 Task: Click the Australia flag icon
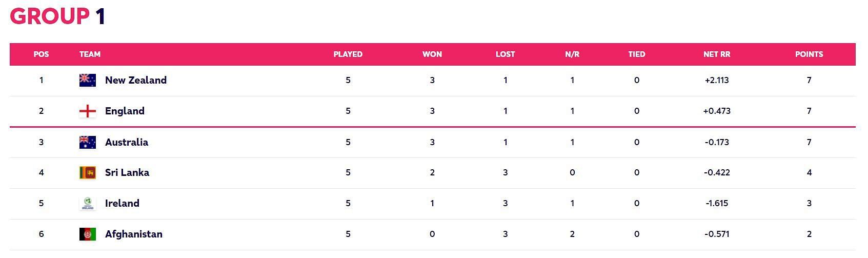pos(88,142)
